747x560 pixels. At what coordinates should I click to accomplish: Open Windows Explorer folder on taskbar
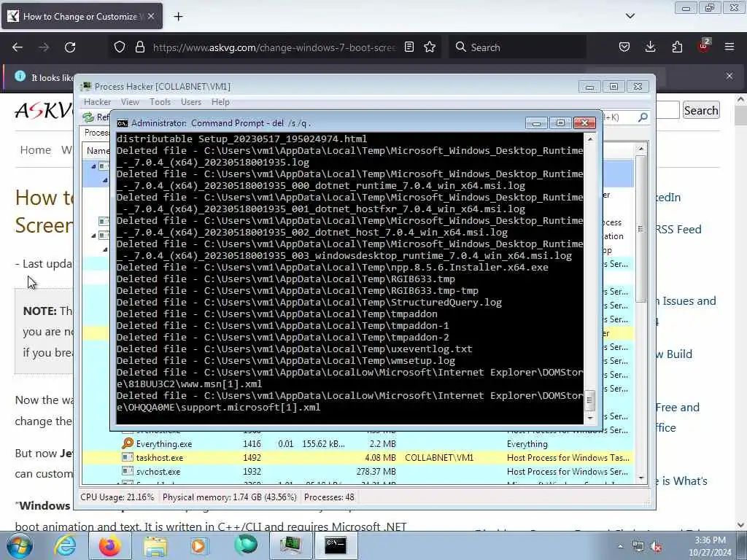(155, 545)
